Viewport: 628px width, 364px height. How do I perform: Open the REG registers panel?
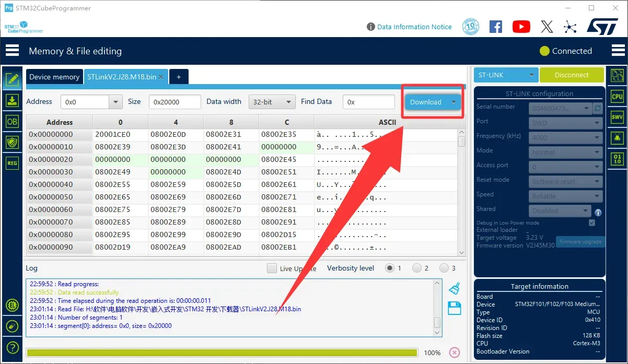coord(12,163)
